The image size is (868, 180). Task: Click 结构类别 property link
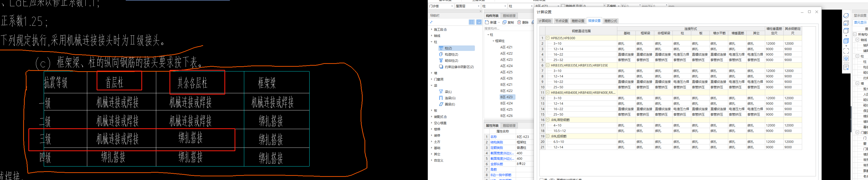coord(496,142)
